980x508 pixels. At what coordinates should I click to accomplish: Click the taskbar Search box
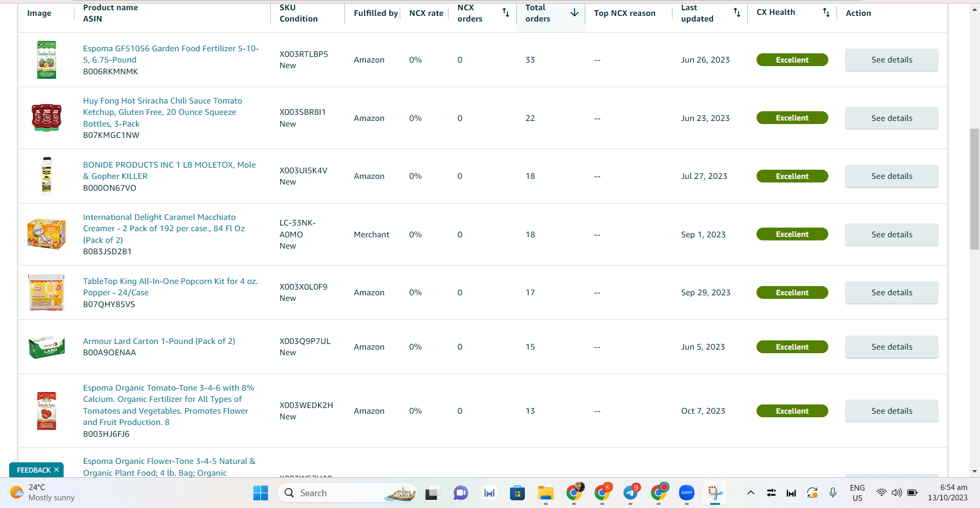(x=348, y=493)
